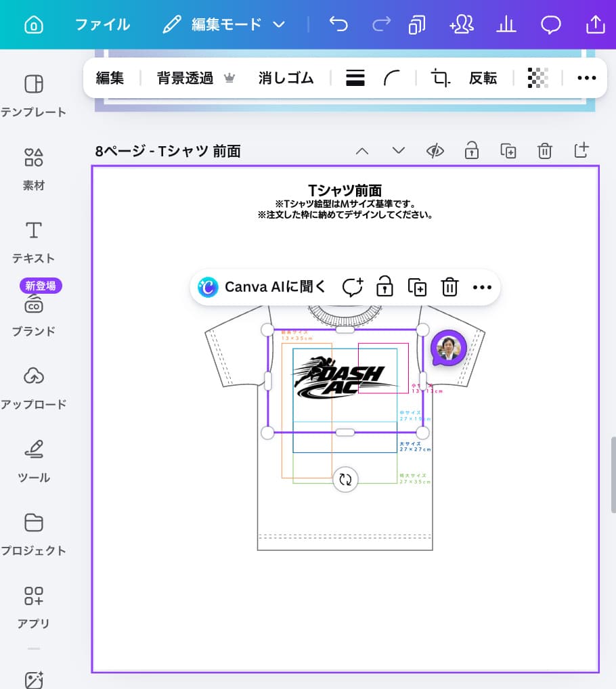Add comment on selected element

pos(353,288)
